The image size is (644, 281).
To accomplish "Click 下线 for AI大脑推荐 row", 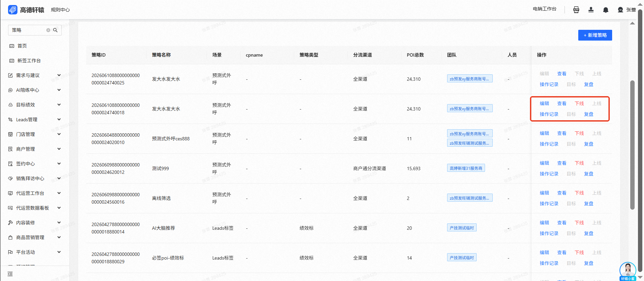I will pyautogui.click(x=579, y=223).
